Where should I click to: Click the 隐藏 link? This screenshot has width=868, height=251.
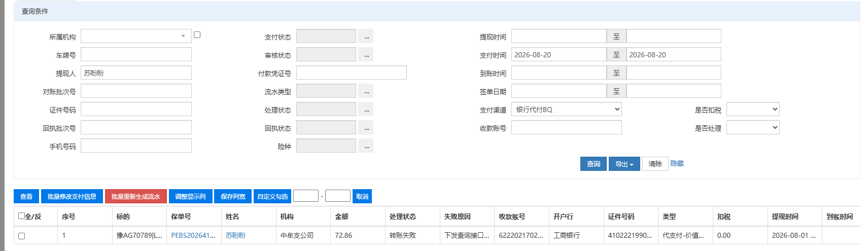point(677,163)
